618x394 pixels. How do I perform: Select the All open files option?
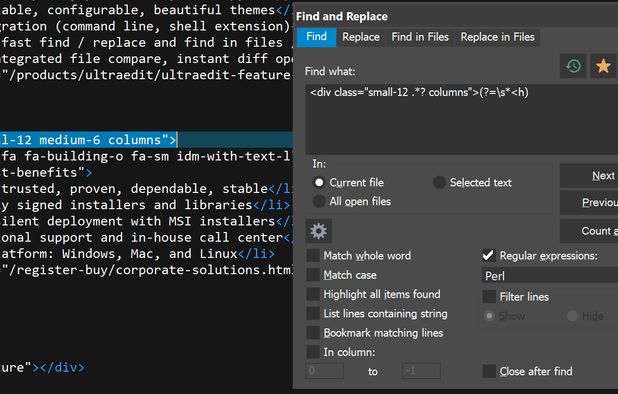(352, 201)
